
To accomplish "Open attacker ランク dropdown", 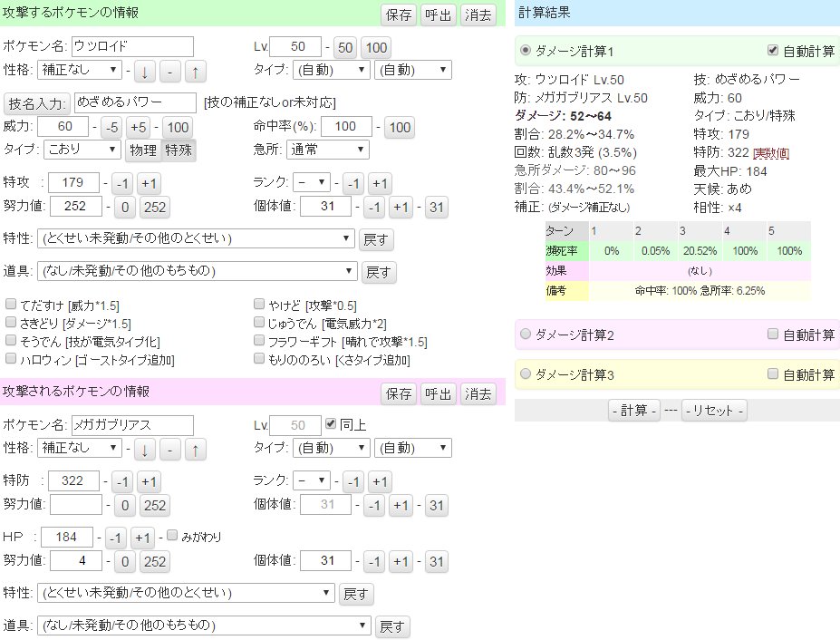I will pos(312,182).
